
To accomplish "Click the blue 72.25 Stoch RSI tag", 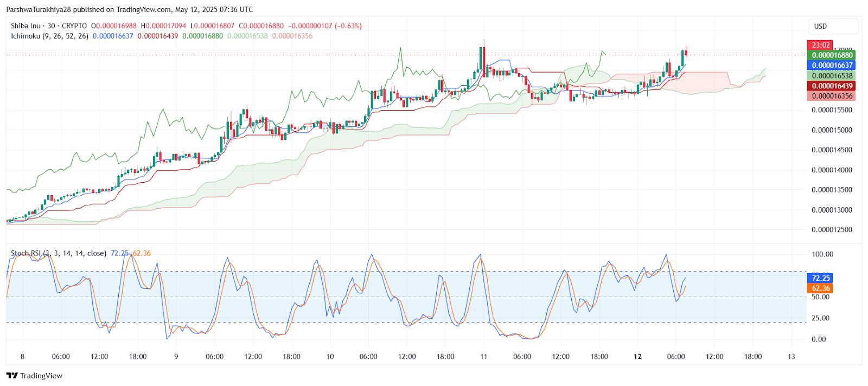I will [821, 278].
